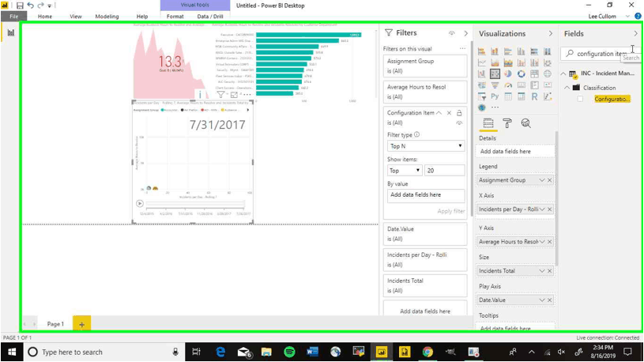Screen dimensions: 644x362
Task: Collapse the Visualizations pane
Action: tap(550, 33)
